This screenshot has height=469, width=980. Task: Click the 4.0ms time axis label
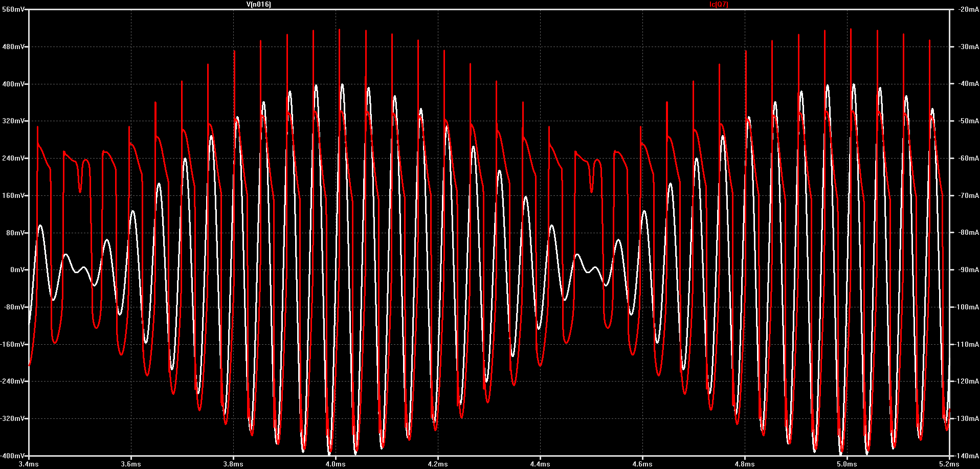click(x=336, y=464)
